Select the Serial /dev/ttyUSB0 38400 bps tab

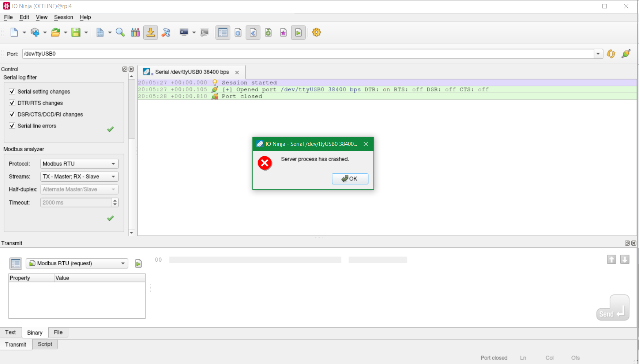coord(192,72)
